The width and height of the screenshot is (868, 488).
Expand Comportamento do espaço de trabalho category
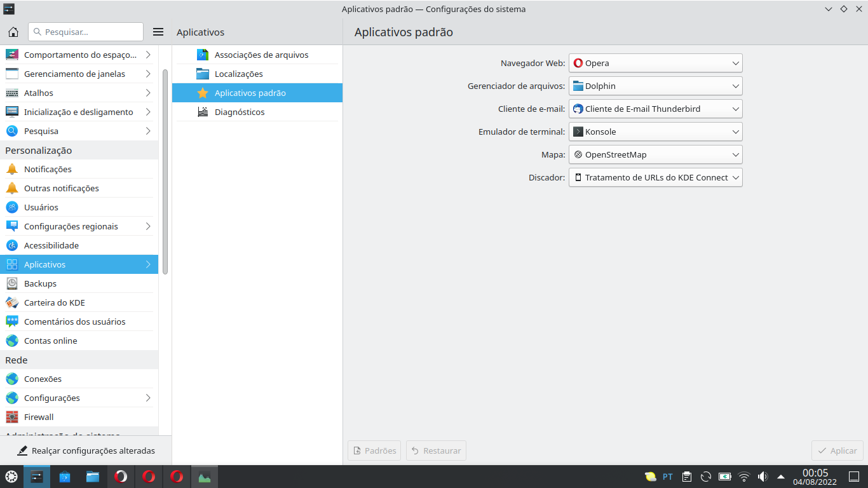pos(79,55)
